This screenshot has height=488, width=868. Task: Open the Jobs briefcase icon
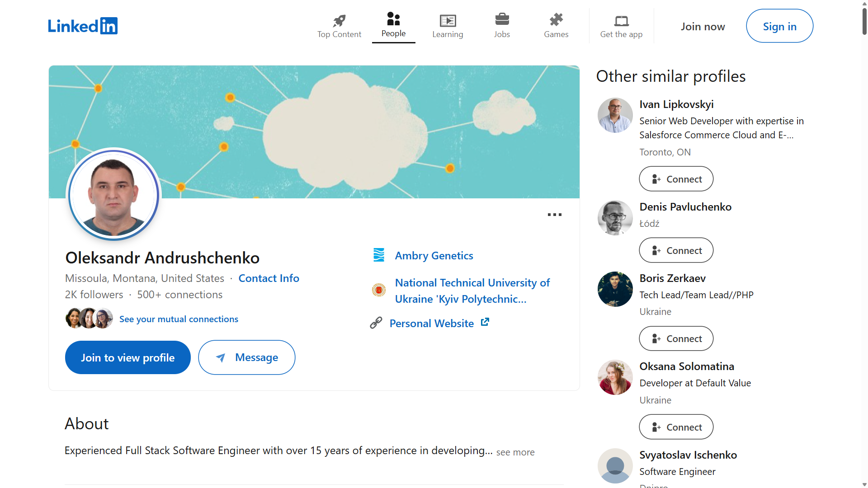[502, 20]
